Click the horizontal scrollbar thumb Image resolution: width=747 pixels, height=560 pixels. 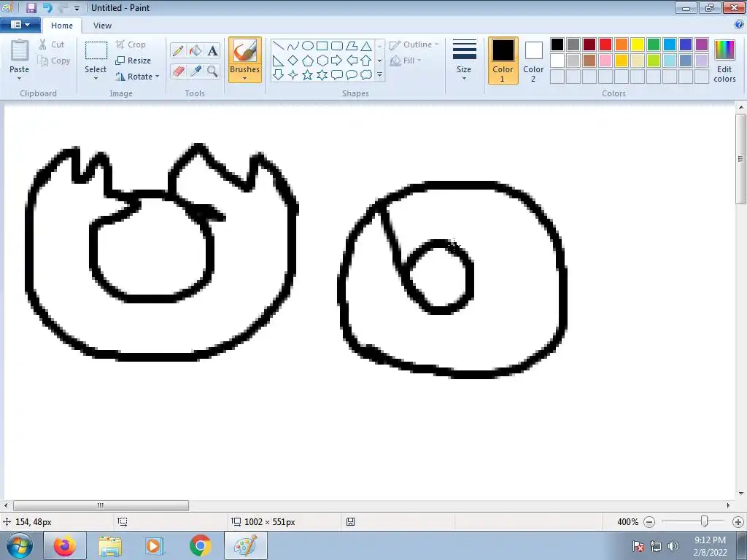(101, 505)
